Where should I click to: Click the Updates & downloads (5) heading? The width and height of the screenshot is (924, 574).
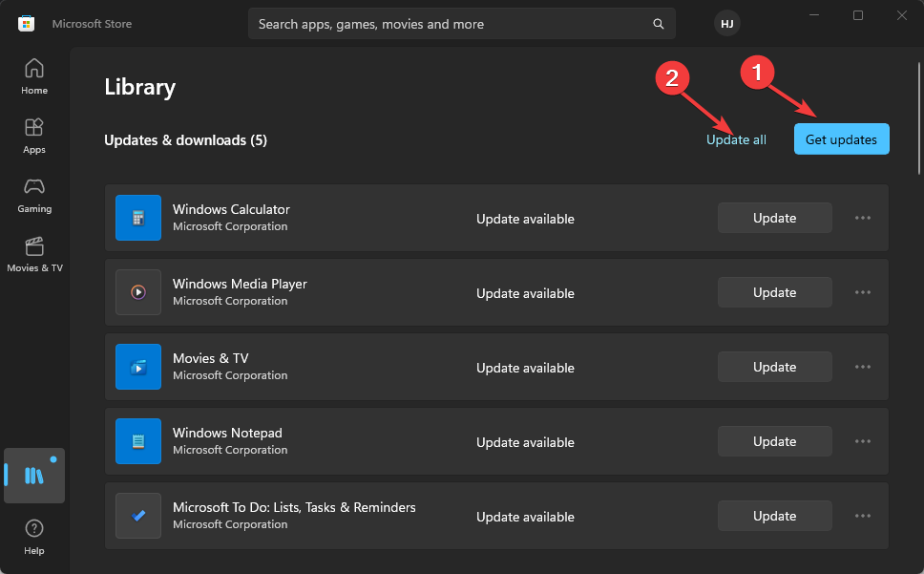[x=185, y=140]
